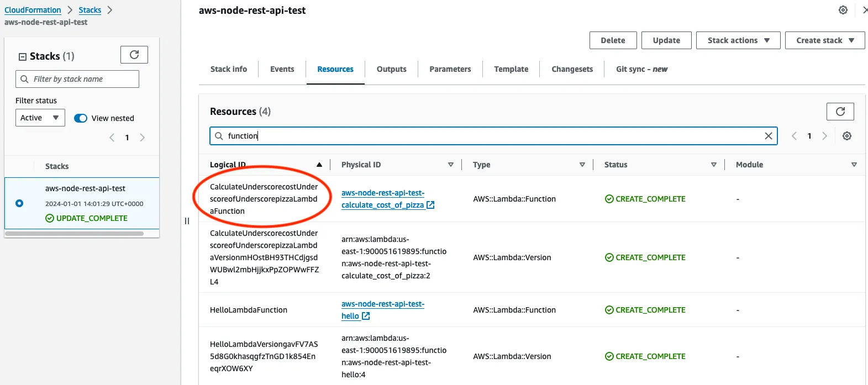Screen dimensions: 868x385
Task: Open CloudFormation breadcrumb link
Action: (33, 10)
